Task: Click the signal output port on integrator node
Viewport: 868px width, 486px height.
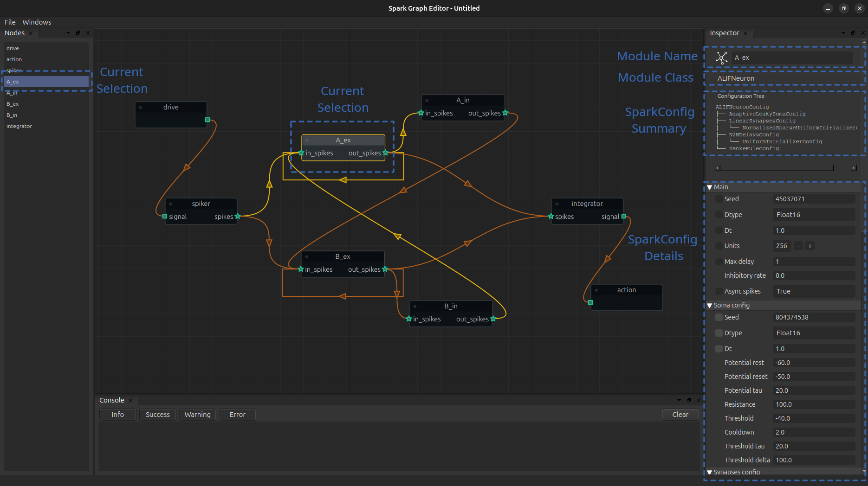Action: click(x=624, y=216)
